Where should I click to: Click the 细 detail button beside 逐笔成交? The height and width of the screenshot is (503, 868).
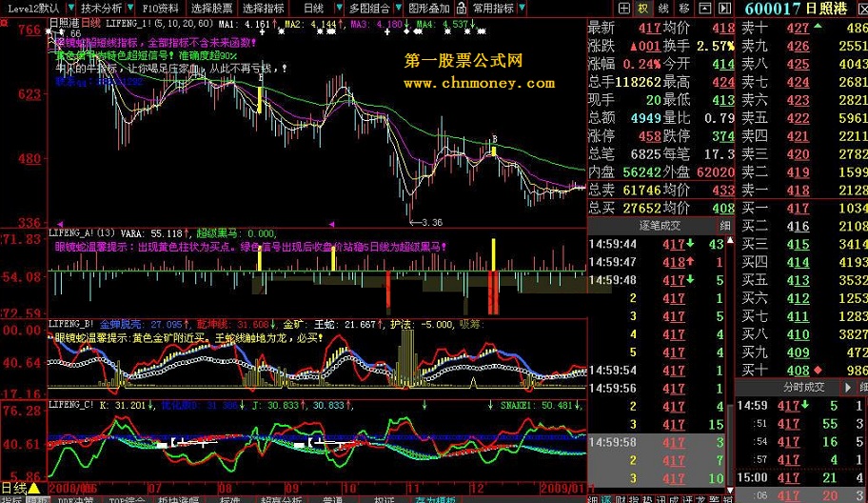coord(725,226)
